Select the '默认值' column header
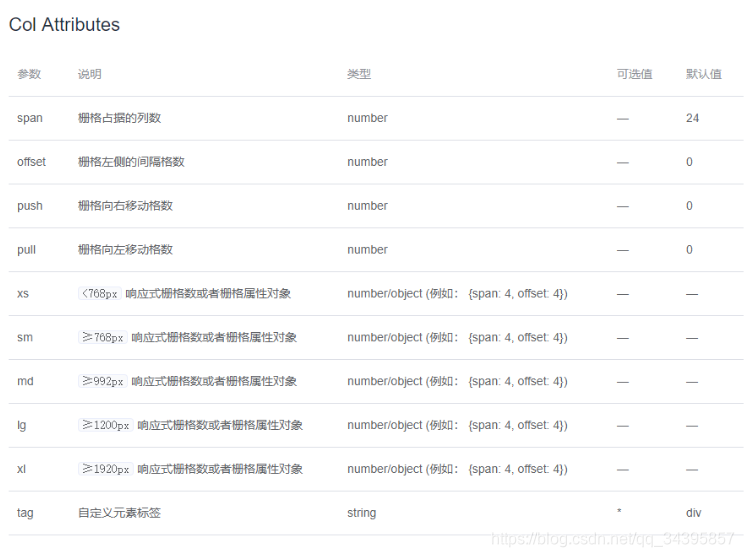This screenshot has height=557, width=744. [x=704, y=74]
